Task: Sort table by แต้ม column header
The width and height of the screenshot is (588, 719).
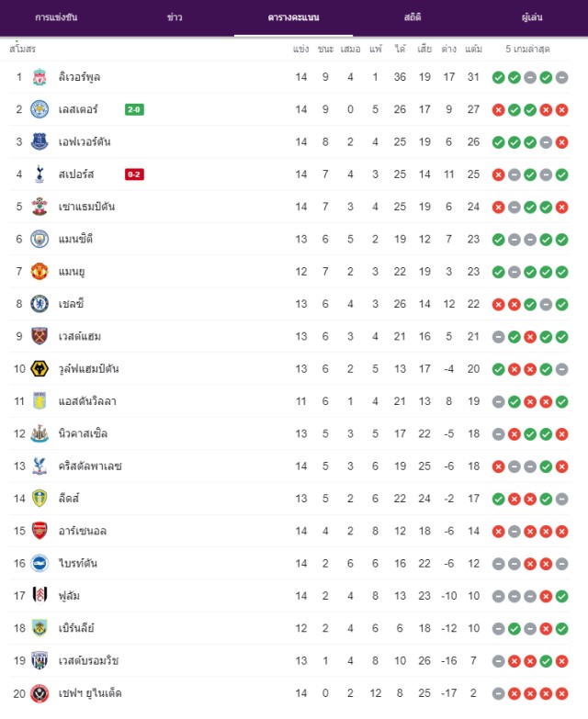Action: coord(473,49)
